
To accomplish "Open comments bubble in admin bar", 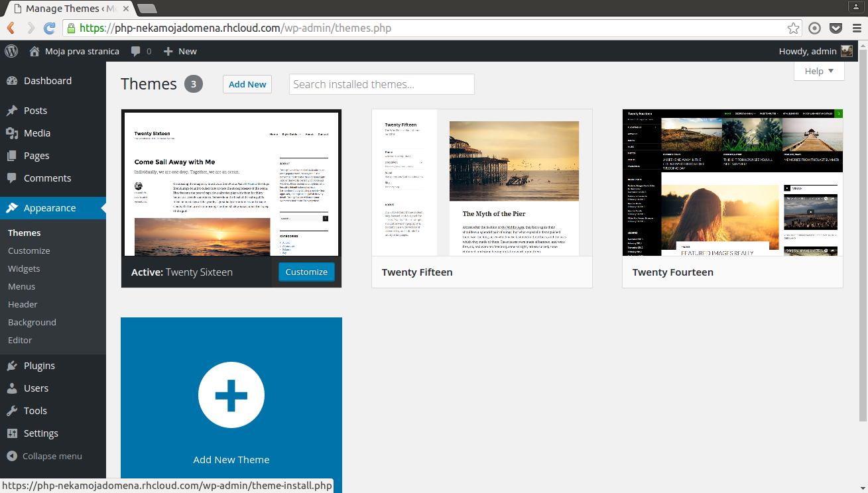I will coord(141,51).
